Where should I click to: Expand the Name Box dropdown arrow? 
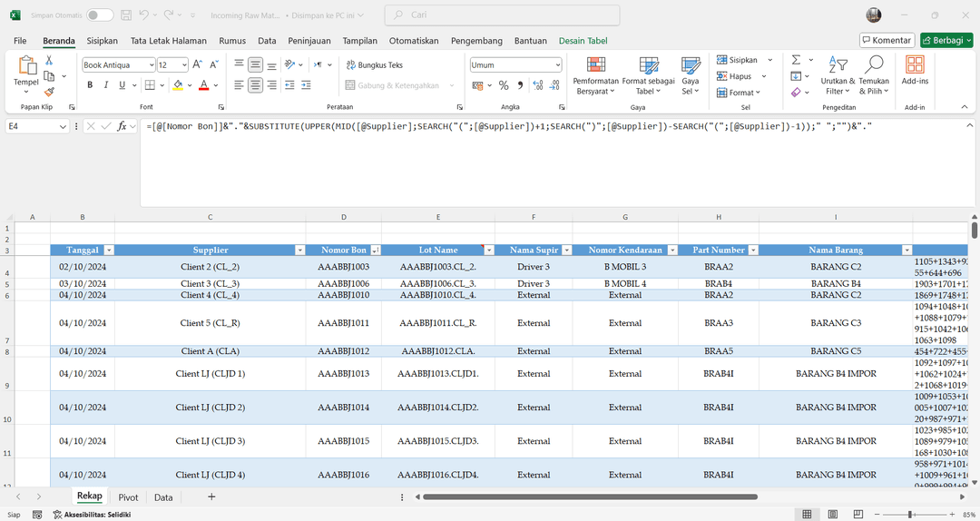pyautogui.click(x=63, y=126)
